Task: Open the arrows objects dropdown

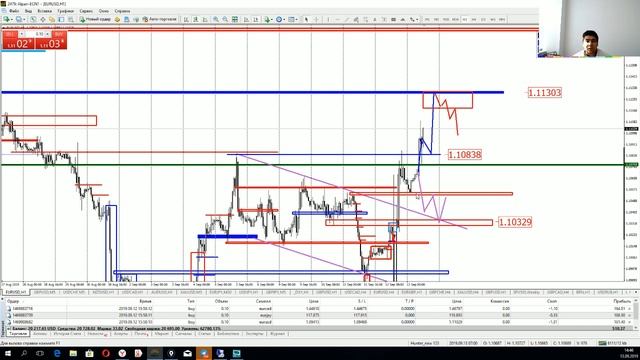Action: [x=414, y=19]
